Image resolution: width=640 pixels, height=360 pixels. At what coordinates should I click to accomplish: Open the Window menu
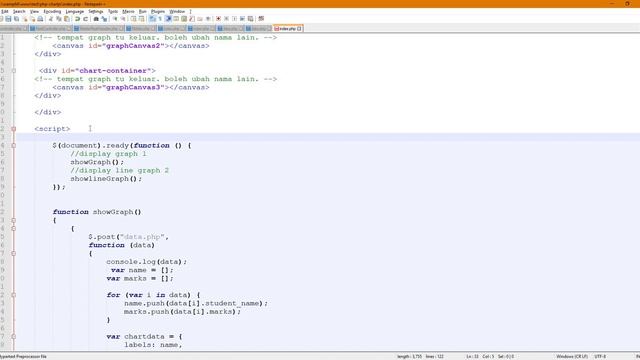pyautogui.click(x=177, y=11)
